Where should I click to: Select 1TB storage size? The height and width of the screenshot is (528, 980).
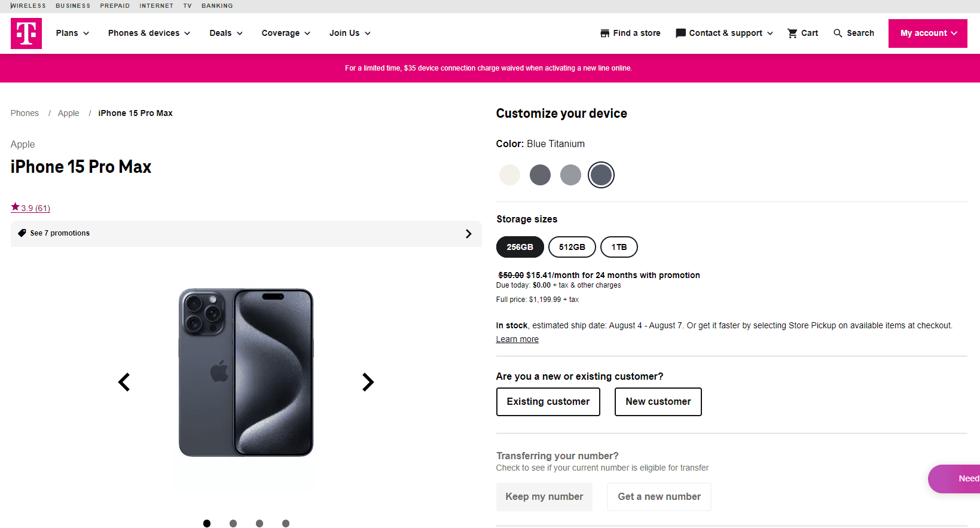click(619, 247)
